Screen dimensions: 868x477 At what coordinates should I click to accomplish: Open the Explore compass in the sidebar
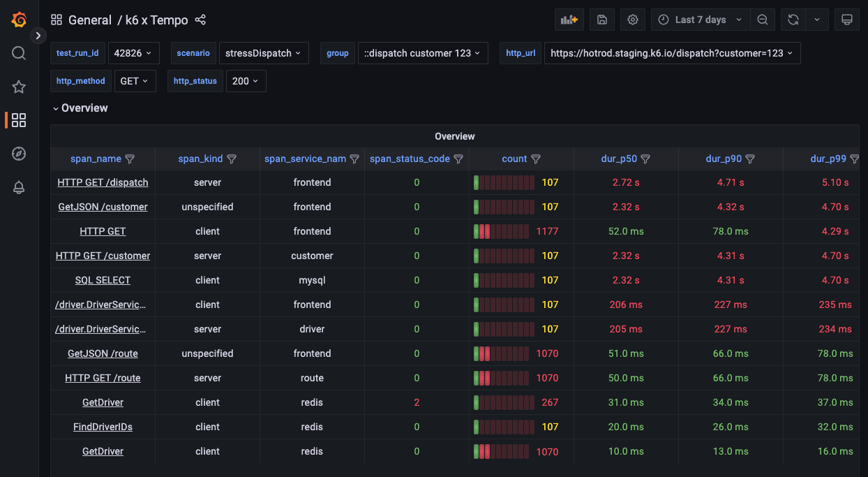(18, 153)
